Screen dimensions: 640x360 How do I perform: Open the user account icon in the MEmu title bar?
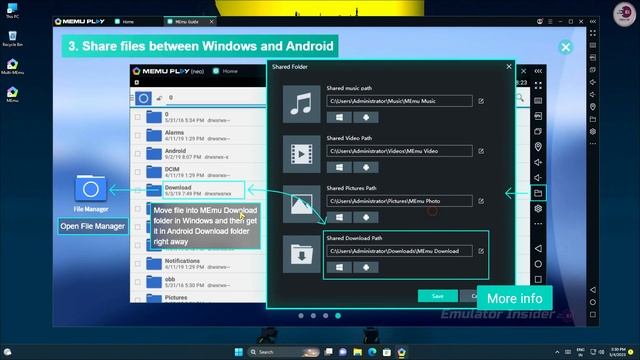pos(540,22)
